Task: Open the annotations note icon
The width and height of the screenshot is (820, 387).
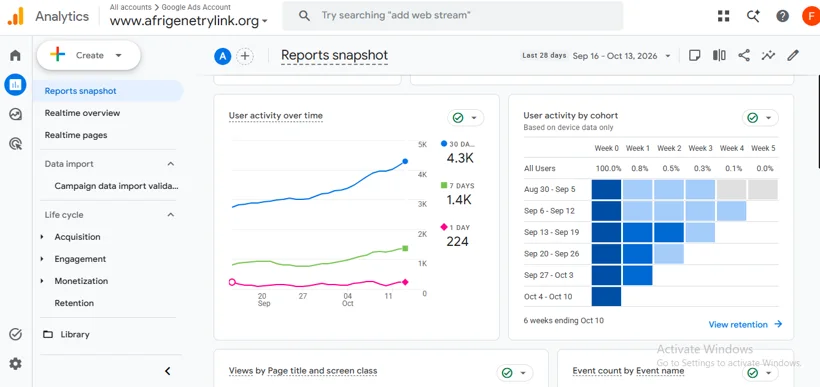Action: point(694,55)
